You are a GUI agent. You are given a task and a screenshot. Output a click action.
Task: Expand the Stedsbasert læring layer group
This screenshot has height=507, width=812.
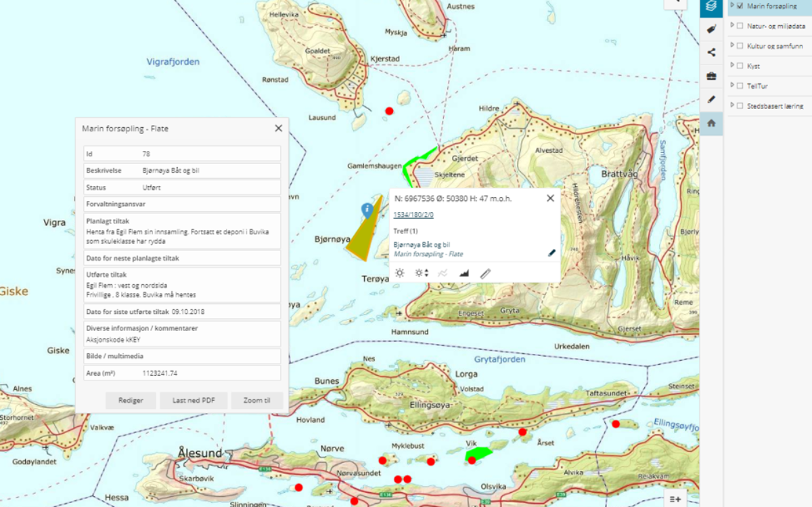[x=732, y=106]
